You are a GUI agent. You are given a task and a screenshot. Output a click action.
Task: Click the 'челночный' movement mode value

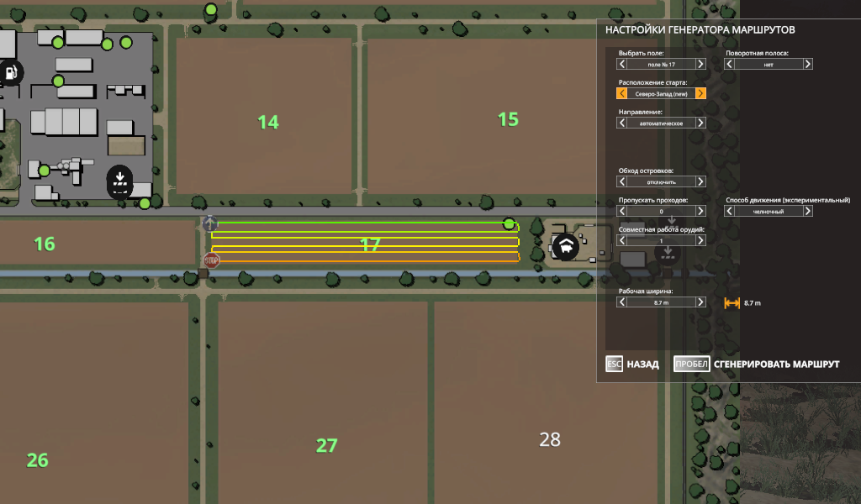pos(769,211)
